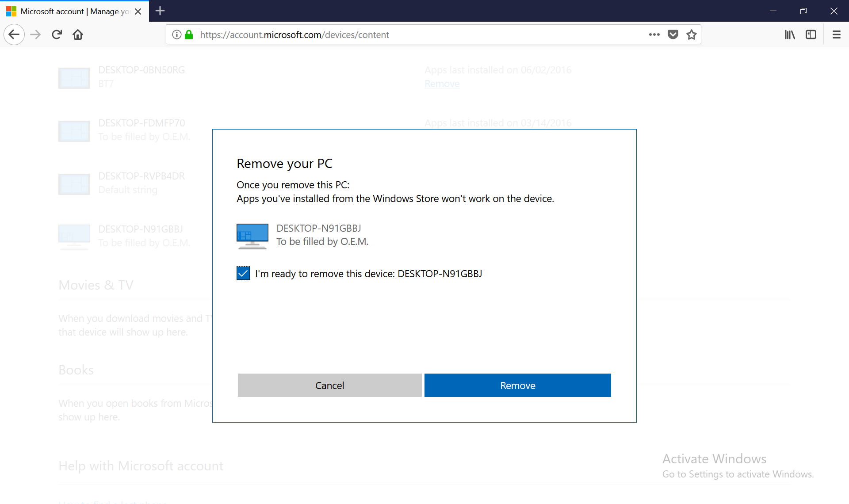Click the DESKTOP-0BN50RG device icon
This screenshot has height=504, width=849.
click(x=74, y=78)
